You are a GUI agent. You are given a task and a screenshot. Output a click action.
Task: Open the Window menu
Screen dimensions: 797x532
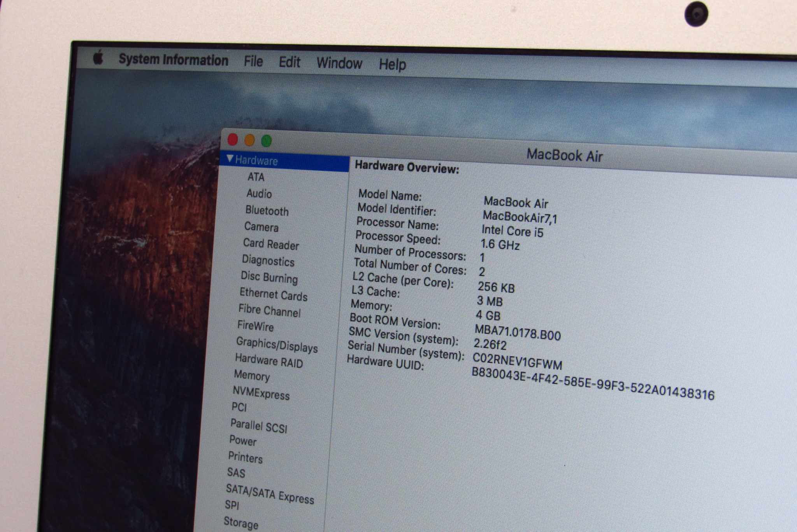point(339,63)
